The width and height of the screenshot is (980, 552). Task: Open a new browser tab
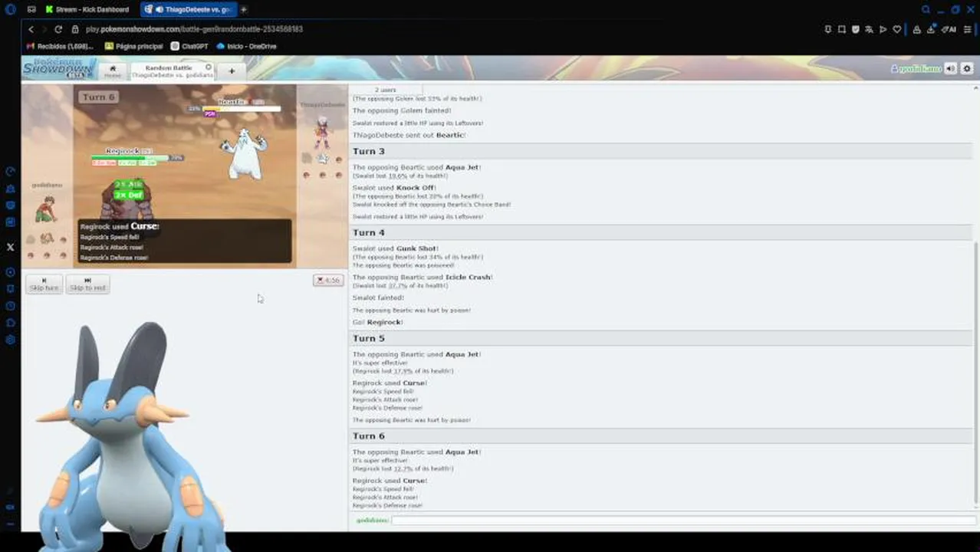click(x=244, y=9)
